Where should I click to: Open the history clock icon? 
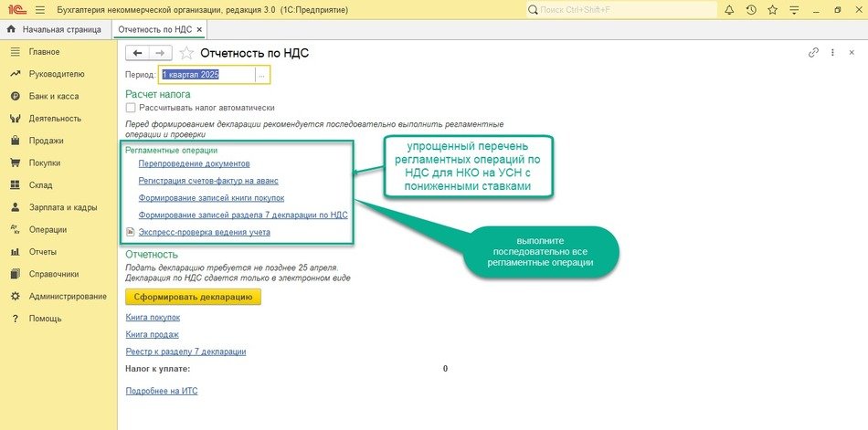751,9
